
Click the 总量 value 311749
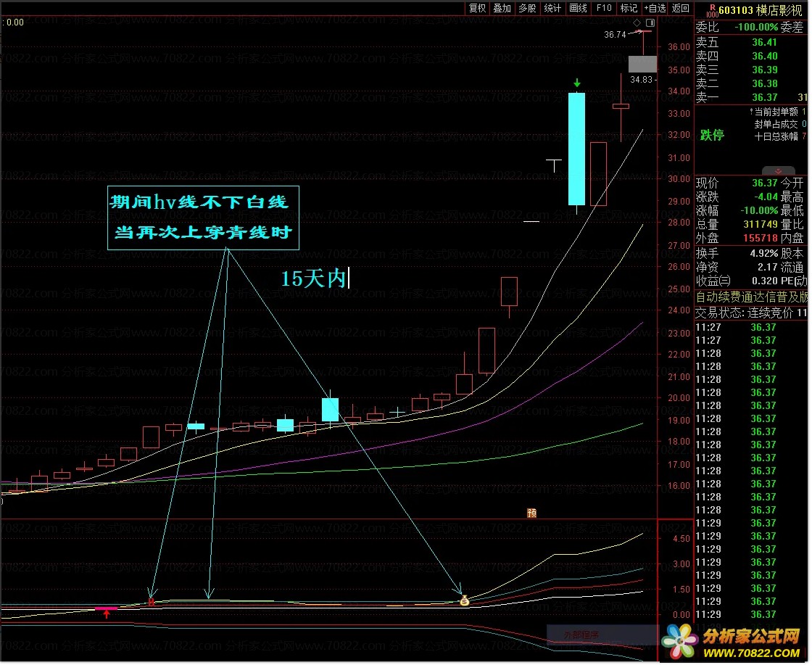tap(761, 225)
